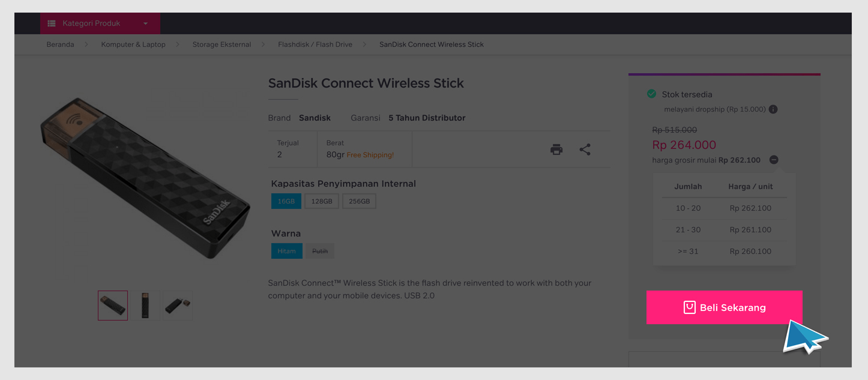Choose the Putih color option
The width and height of the screenshot is (868, 380).
click(320, 251)
